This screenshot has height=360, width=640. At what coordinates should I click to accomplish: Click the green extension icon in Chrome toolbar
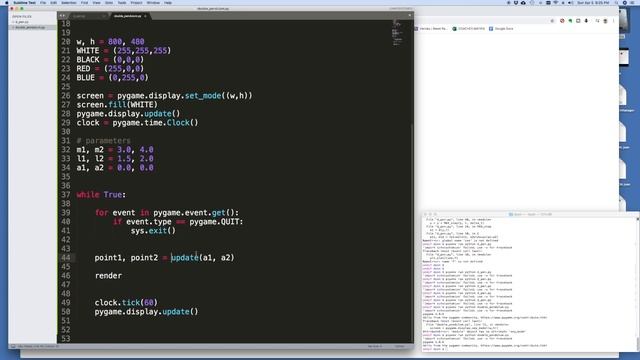coord(570,21)
